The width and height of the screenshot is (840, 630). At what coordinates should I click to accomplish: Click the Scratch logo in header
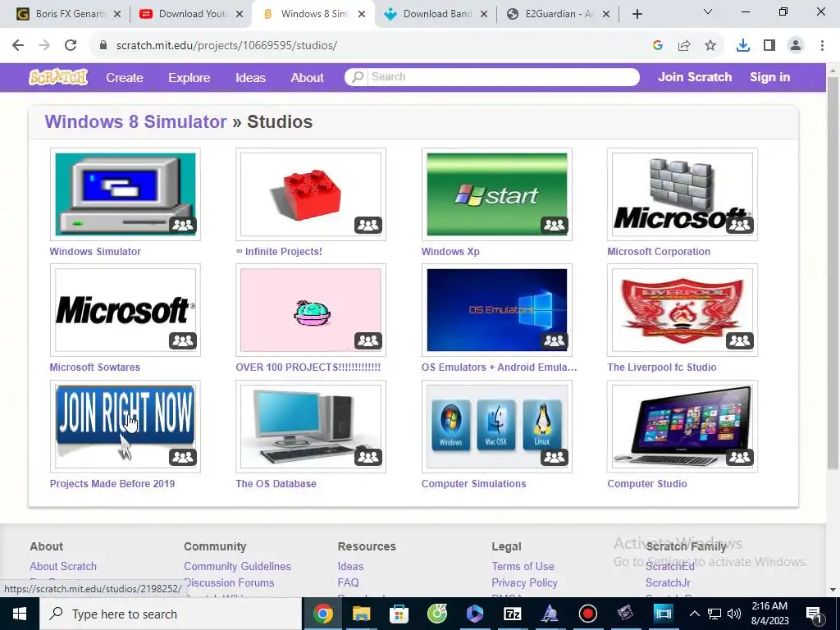click(x=58, y=77)
